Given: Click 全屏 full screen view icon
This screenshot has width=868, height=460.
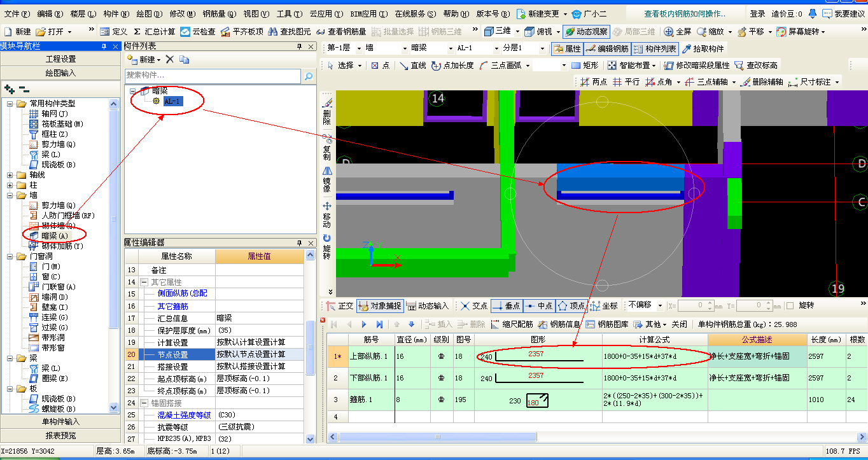Looking at the screenshot, I should (678, 31).
